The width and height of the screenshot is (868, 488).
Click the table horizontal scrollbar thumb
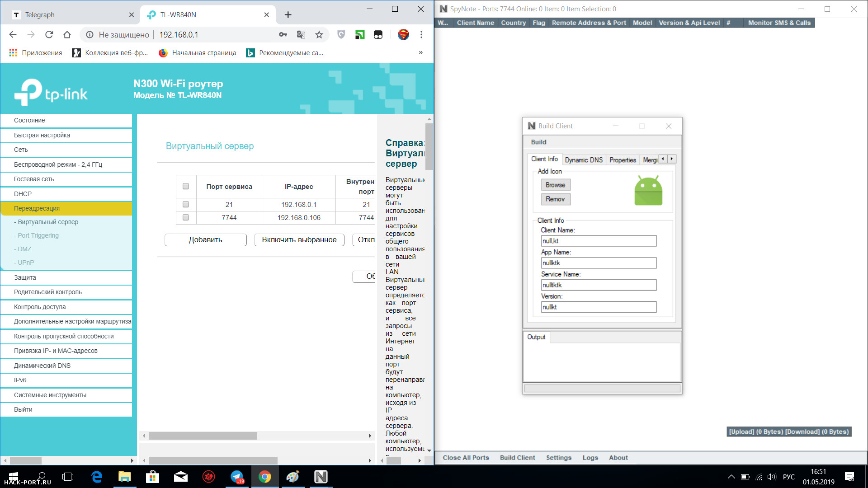(203, 436)
